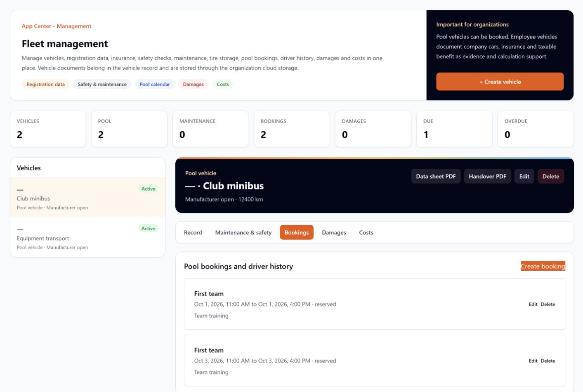Click the DAMAGES count card
Image resolution: width=583 pixels, height=392 pixels.
click(x=373, y=129)
